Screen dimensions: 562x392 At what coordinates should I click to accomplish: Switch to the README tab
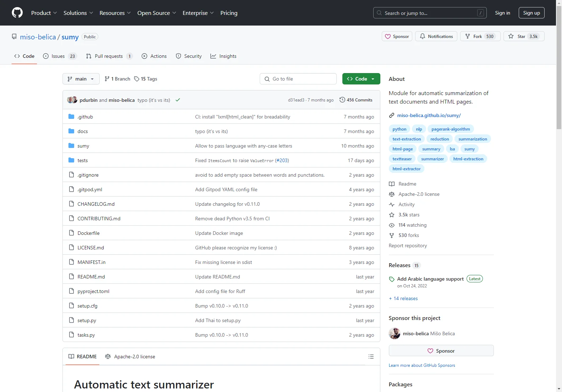pyautogui.click(x=82, y=357)
